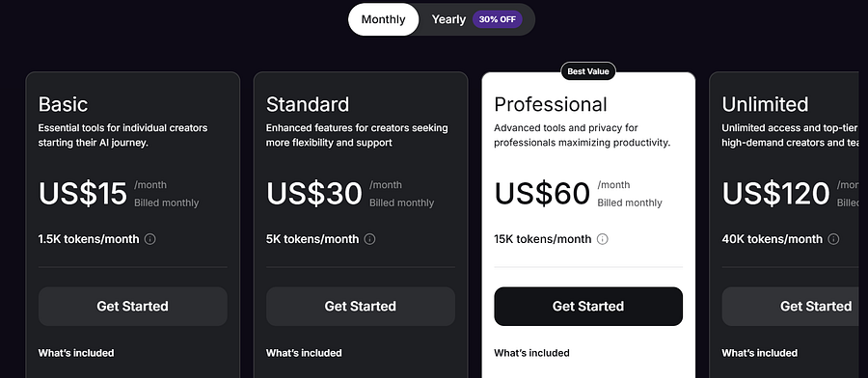Image resolution: width=868 pixels, height=378 pixels.
Task: Open info icon next to 15K tokens/month
Action: pyautogui.click(x=602, y=239)
